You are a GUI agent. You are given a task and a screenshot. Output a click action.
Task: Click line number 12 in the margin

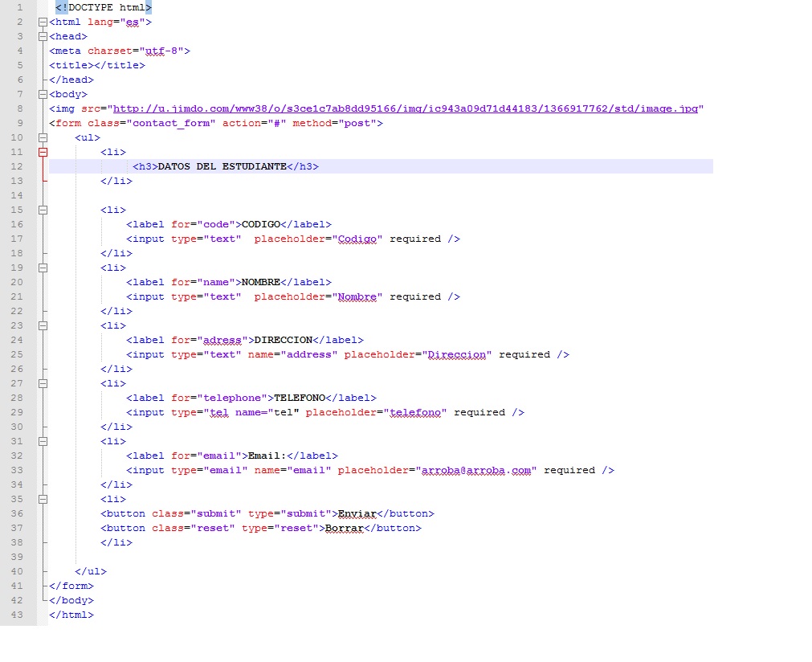[18, 166]
